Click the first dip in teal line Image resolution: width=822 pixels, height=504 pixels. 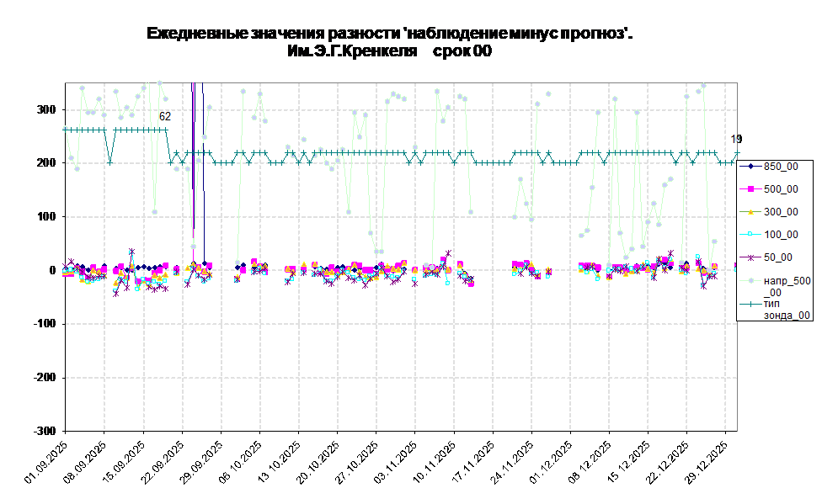click(109, 162)
